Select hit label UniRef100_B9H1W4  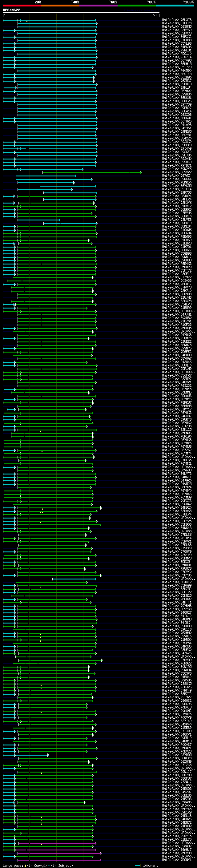click(177, 88)
